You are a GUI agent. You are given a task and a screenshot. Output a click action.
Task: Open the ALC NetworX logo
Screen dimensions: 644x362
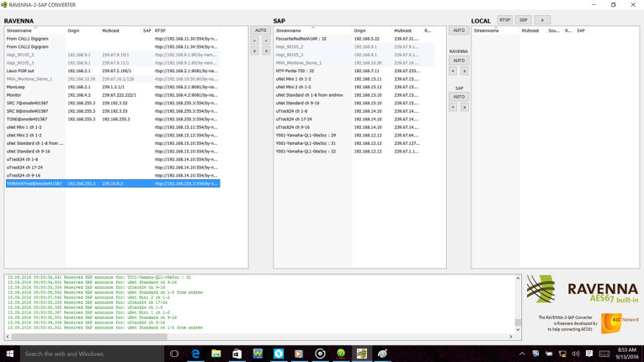(620, 321)
